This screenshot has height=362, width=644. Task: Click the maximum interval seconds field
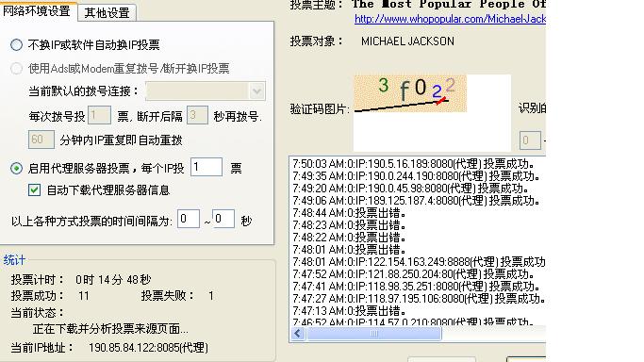click(x=223, y=219)
